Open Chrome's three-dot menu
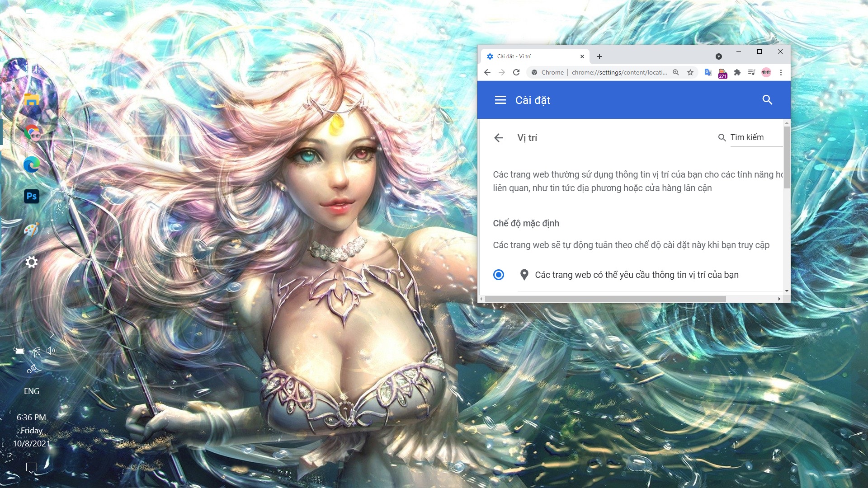Image resolution: width=868 pixels, height=488 pixels. [x=781, y=72]
